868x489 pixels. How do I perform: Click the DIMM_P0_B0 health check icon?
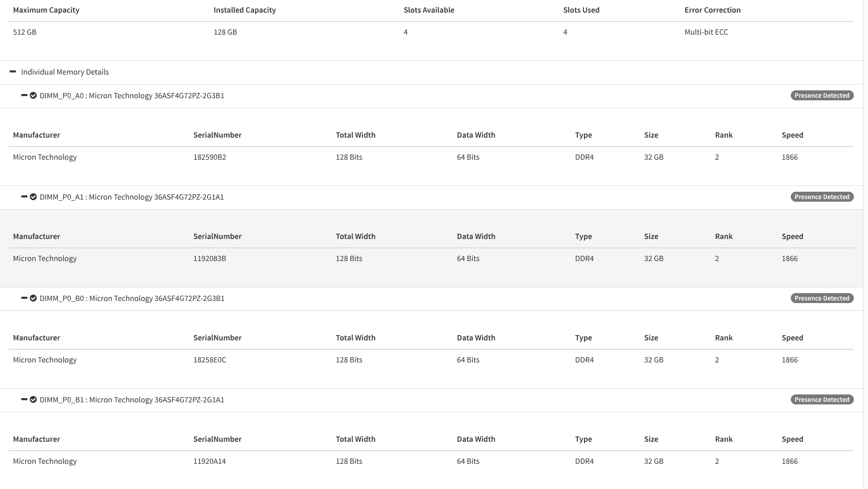33,298
